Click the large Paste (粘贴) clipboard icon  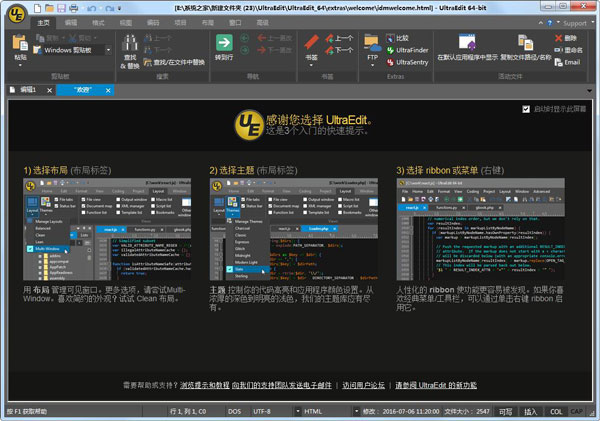(20, 43)
